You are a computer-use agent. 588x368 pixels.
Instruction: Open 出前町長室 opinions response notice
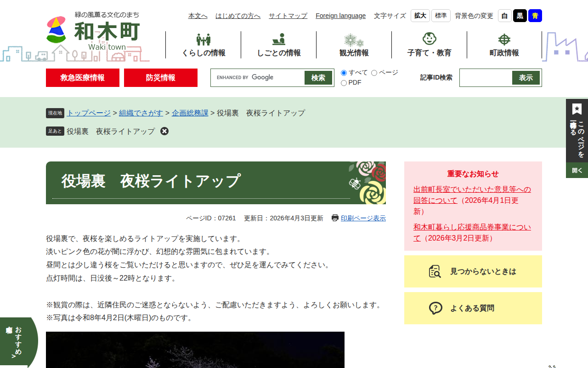pyautogui.click(x=472, y=195)
